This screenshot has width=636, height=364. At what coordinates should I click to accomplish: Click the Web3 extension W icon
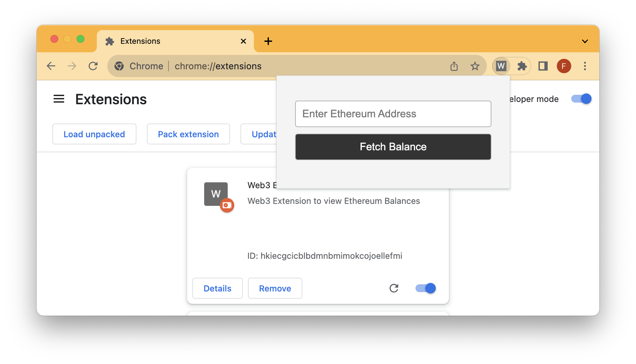(216, 194)
